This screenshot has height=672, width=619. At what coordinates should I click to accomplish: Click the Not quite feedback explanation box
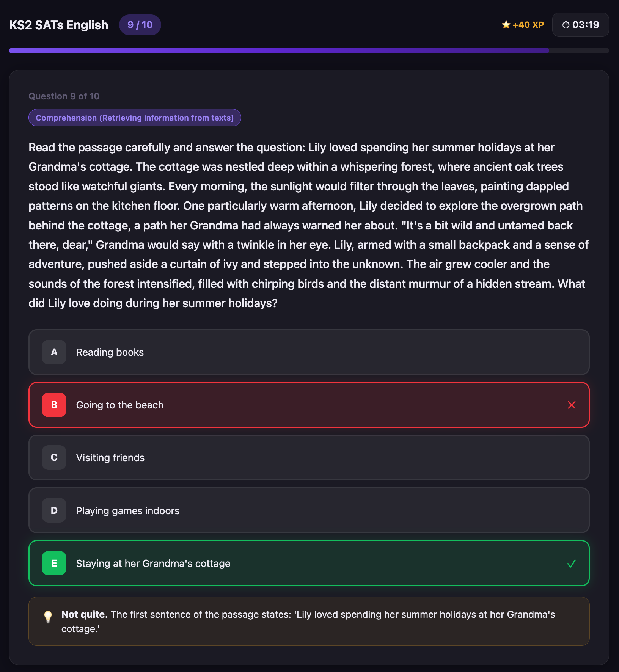pyautogui.click(x=309, y=622)
